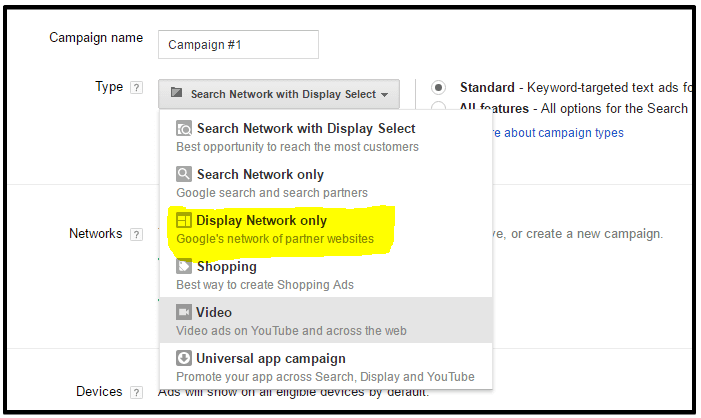Click 'Google search and search partners' description
The image size is (701, 418).
[x=272, y=193]
